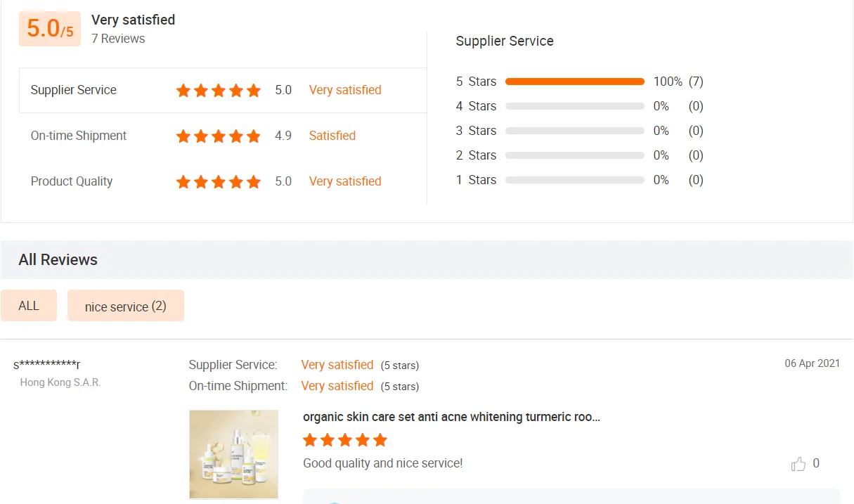Click the 2 Stars rating bar
854x504 pixels.
[574, 155]
